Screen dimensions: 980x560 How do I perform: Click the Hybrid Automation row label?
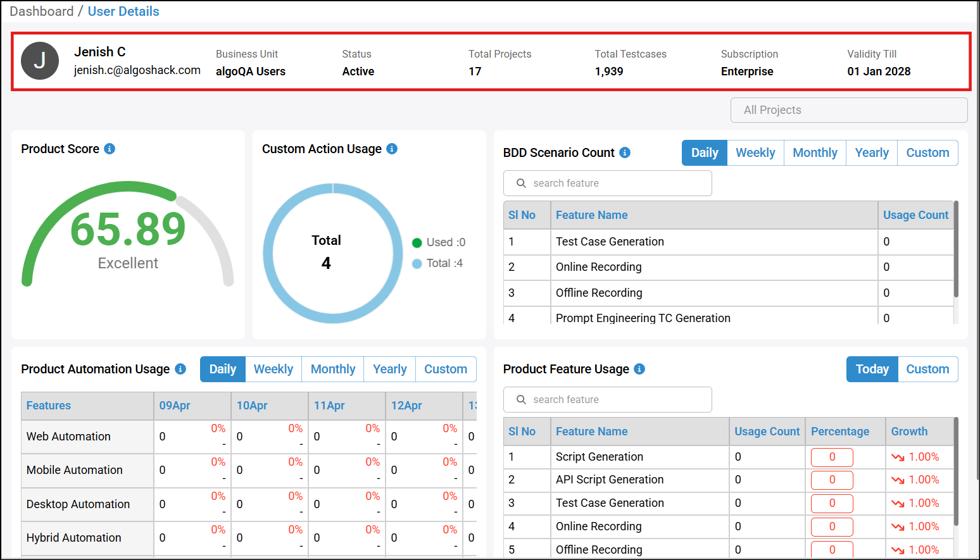pos(73,538)
